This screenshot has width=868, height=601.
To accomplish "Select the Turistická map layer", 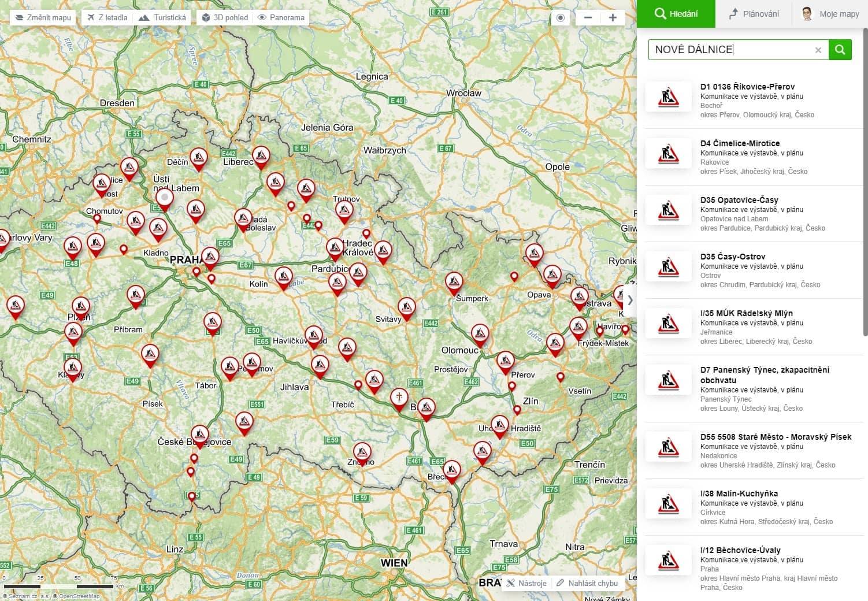I will click(163, 17).
